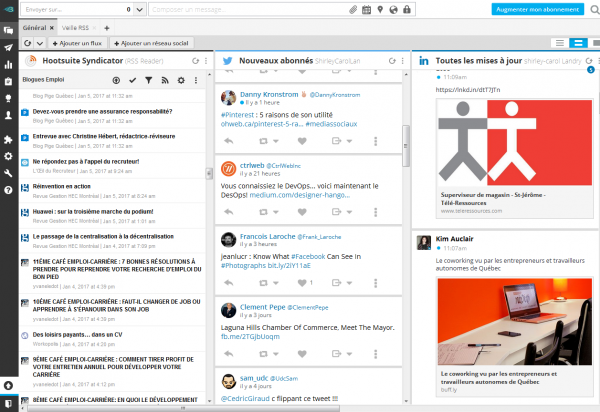The image size is (600, 412).
Task: Reply to Danny Kronstrom's tweet
Action: pyautogui.click(x=229, y=141)
